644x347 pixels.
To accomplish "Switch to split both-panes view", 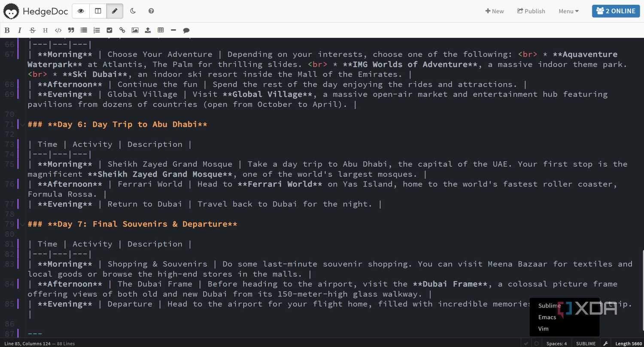I will coord(98,11).
